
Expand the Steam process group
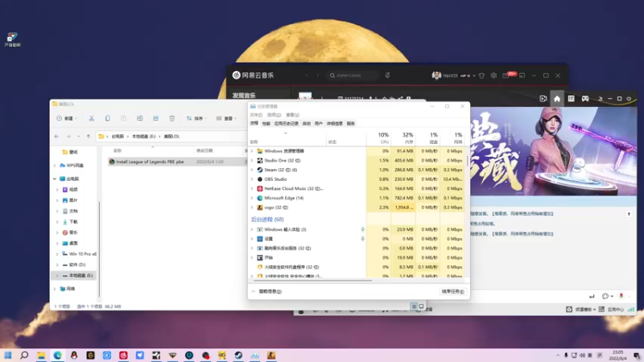click(x=252, y=170)
